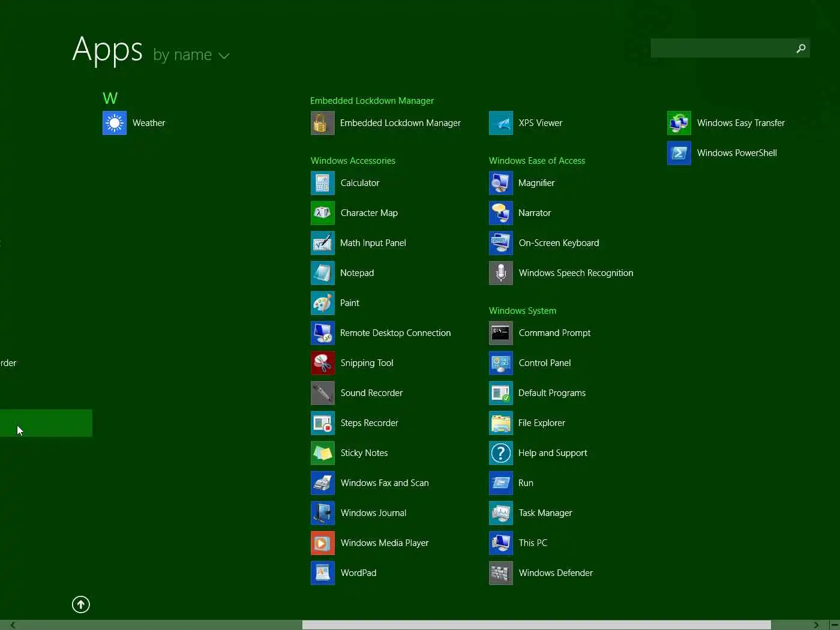
Task: Open the XPS Viewer icon
Action: [501, 123]
